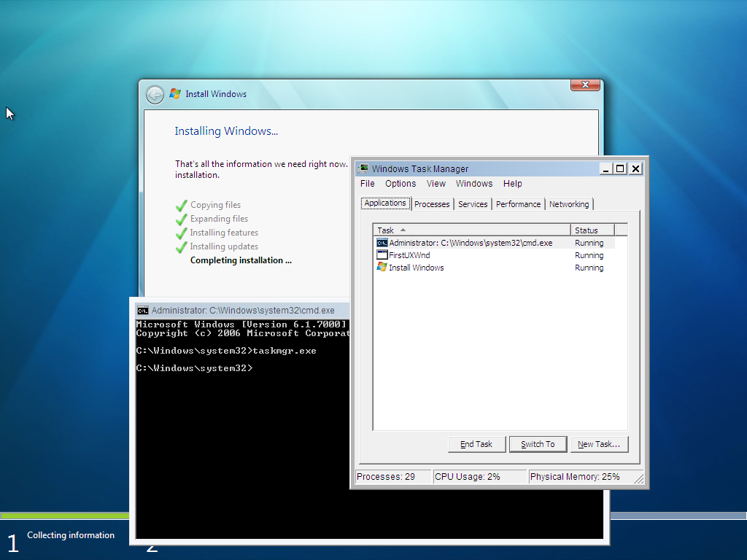Open the Networking tab
Viewport: 747px width, 560px height.
click(x=569, y=204)
